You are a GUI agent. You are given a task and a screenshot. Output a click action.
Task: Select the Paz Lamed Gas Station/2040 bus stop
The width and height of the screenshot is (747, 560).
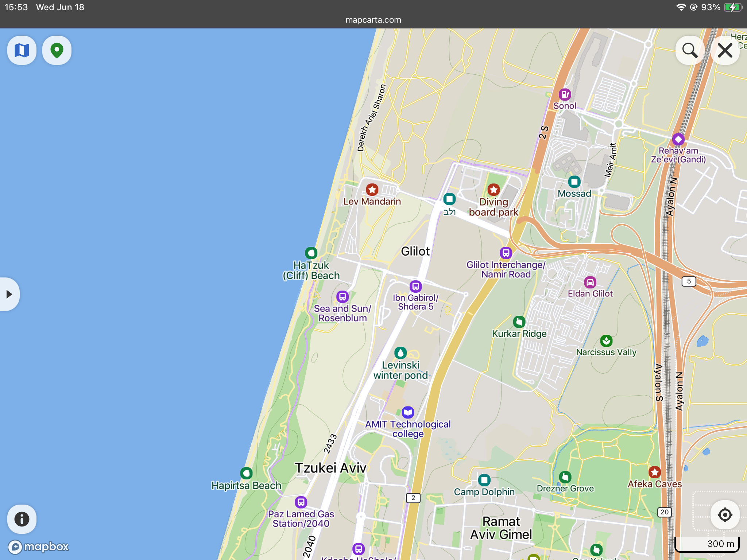[x=301, y=502]
